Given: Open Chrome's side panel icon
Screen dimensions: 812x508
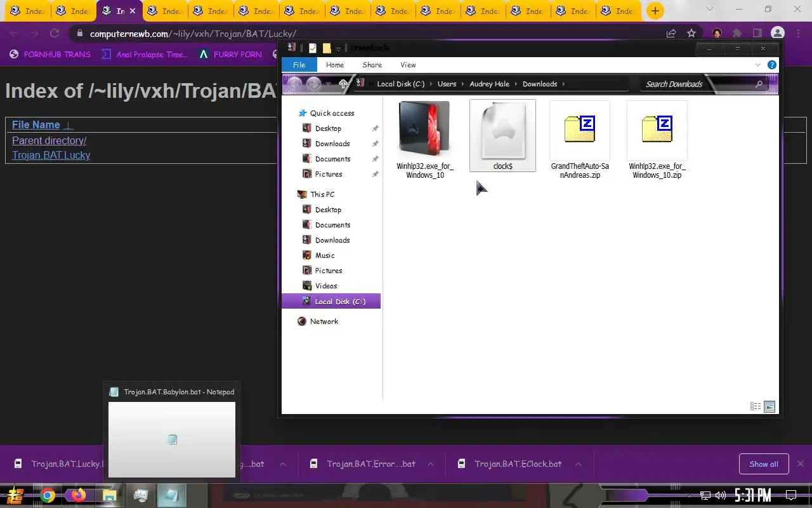Looking at the screenshot, I should coord(757,33).
